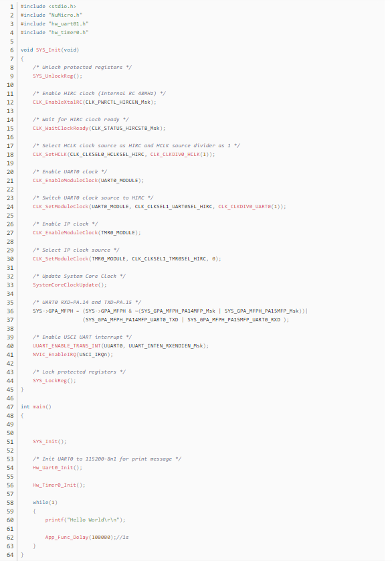392x561 pixels.
Task: Click CLK_WaitClockReady on line 15
Action: point(61,129)
